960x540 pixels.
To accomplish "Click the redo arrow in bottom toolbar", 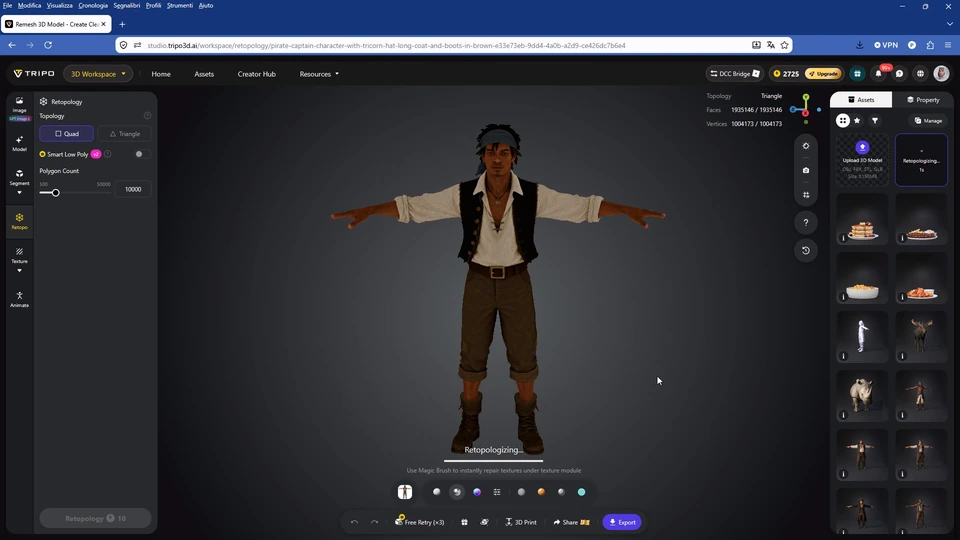I will click(x=375, y=522).
